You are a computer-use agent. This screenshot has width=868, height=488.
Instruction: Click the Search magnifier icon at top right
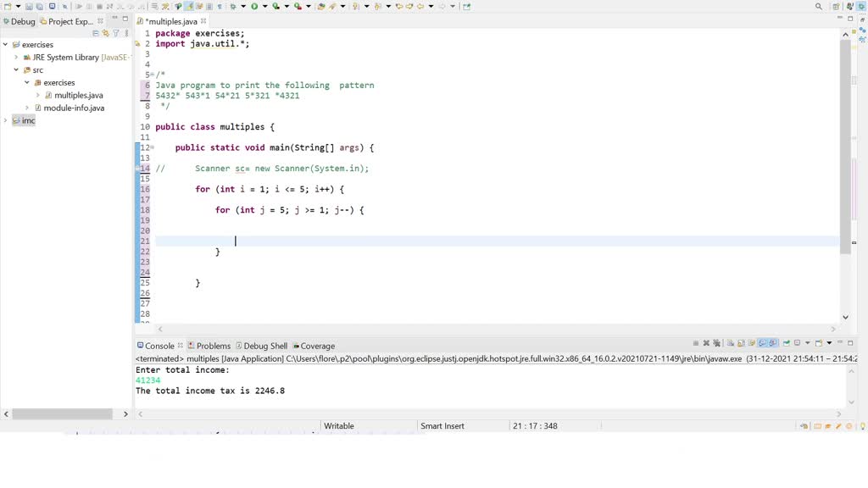[x=819, y=7]
